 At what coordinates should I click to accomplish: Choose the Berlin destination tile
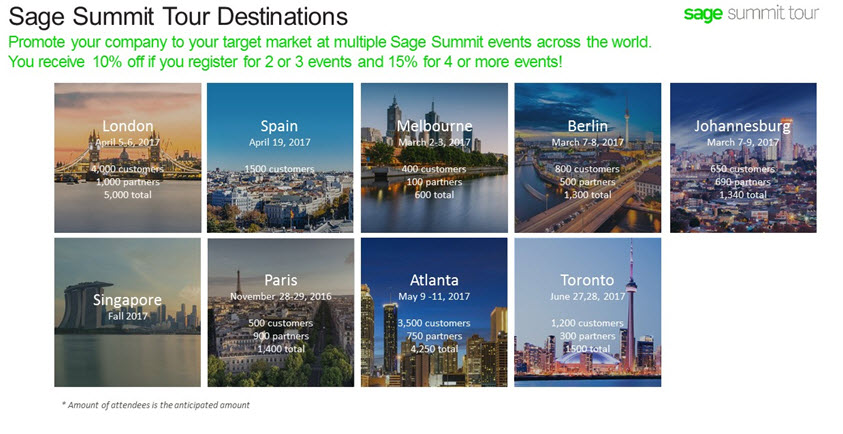click(588, 158)
